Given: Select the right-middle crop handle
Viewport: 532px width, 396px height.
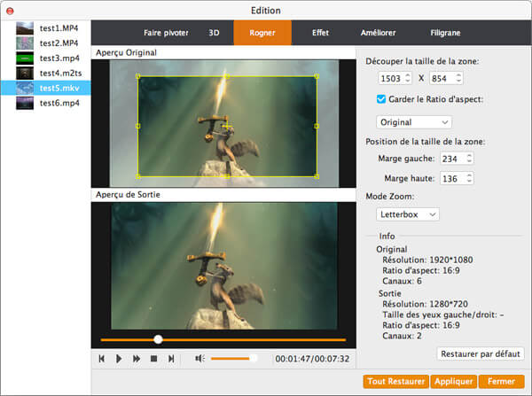Looking at the screenshot, I should pos(317,126).
